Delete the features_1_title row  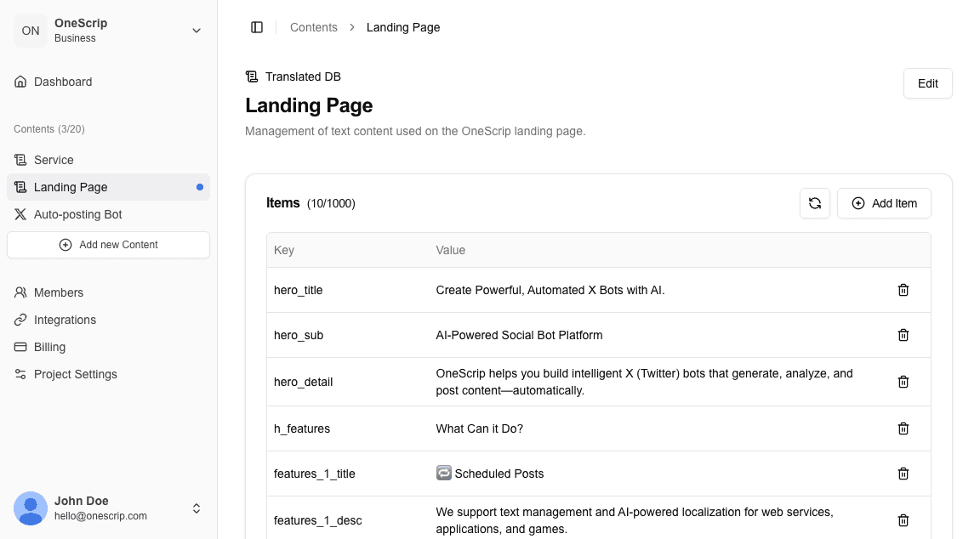[903, 474]
